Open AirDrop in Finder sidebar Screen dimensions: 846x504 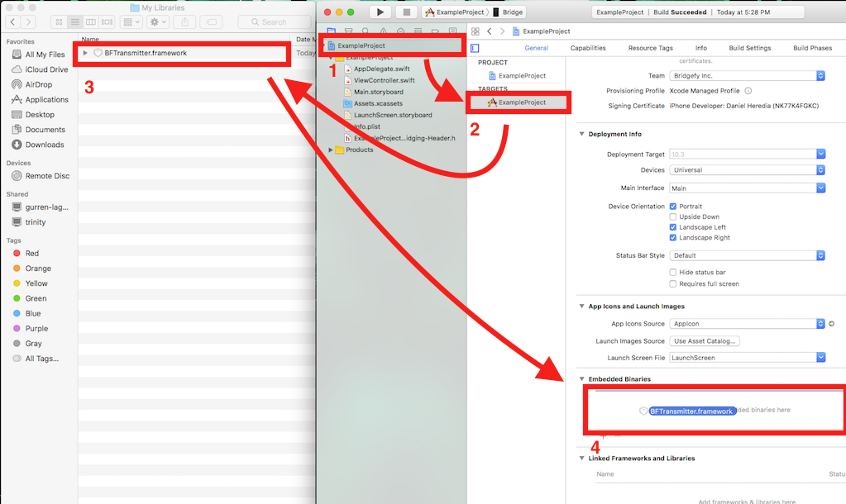[39, 84]
